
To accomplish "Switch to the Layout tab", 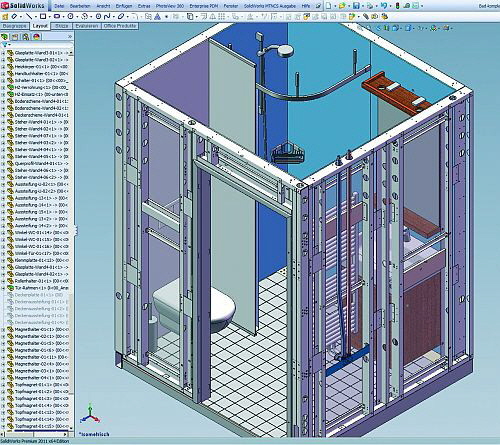I will tap(40, 26).
